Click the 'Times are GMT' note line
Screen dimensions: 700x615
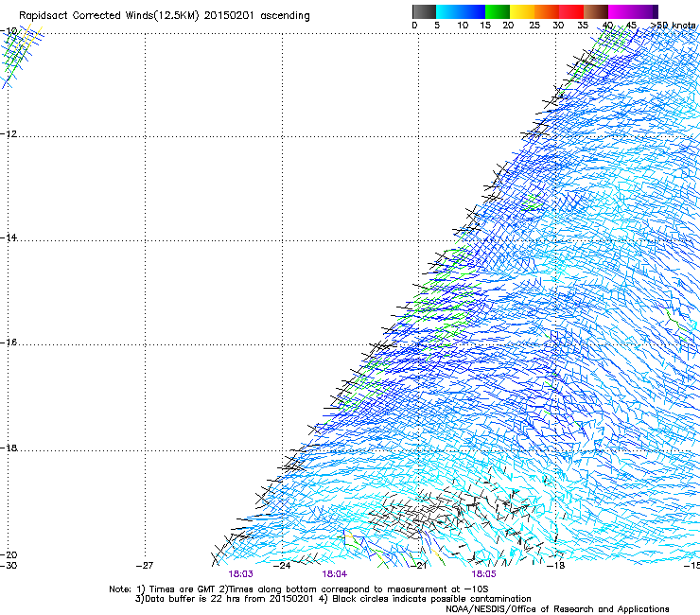click(x=299, y=589)
